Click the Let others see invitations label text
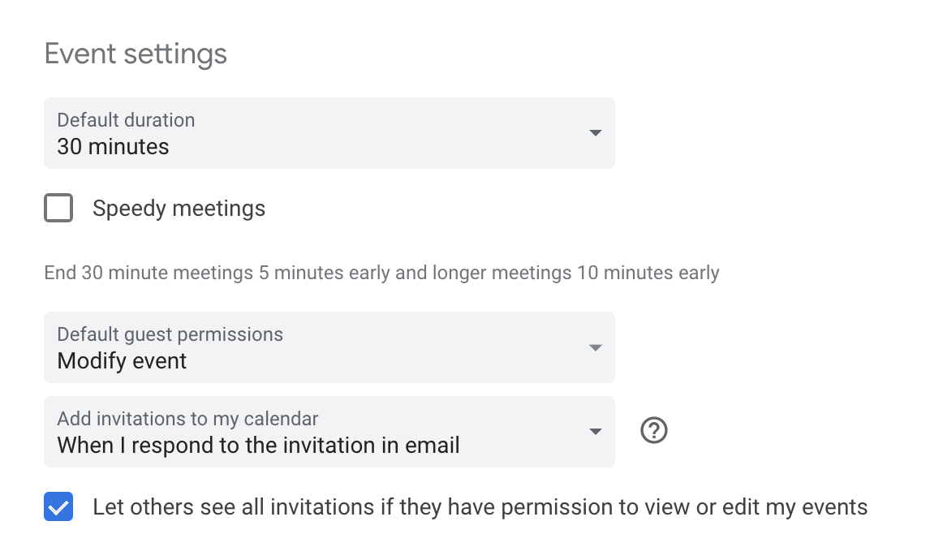Viewport: 943px width, 560px height. (480, 507)
